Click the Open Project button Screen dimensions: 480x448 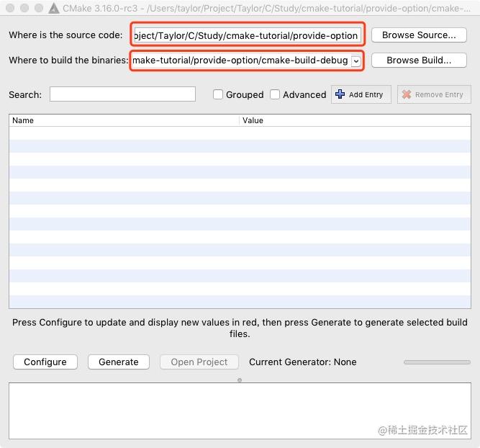pos(199,362)
